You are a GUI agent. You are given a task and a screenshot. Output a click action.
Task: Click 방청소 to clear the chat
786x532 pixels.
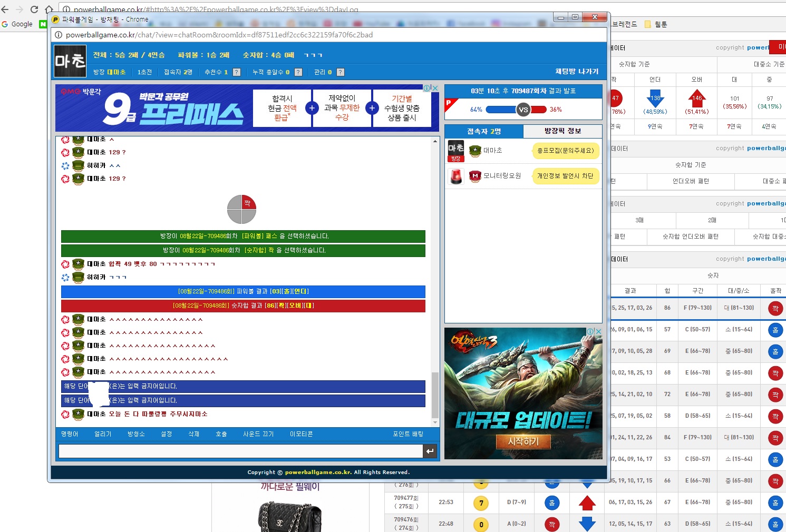pyautogui.click(x=136, y=434)
